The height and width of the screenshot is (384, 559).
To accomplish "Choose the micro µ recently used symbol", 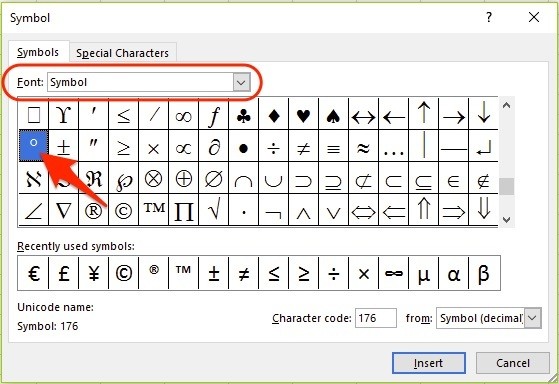I will [423, 273].
